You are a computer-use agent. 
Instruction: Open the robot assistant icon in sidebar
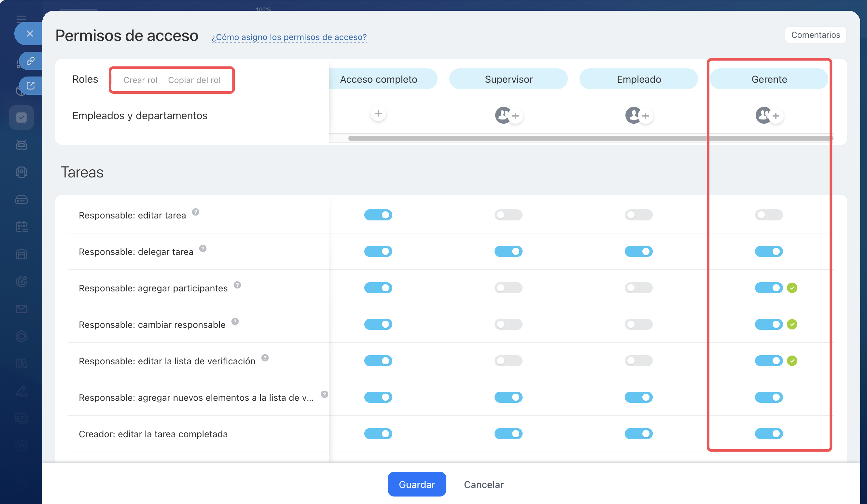(21, 145)
